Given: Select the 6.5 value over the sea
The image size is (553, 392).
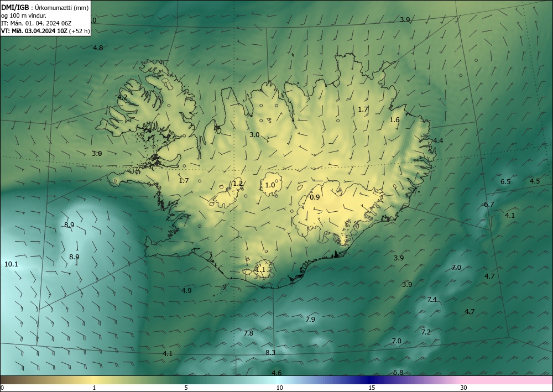Looking at the screenshot, I should pyautogui.click(x=505, y=182).
